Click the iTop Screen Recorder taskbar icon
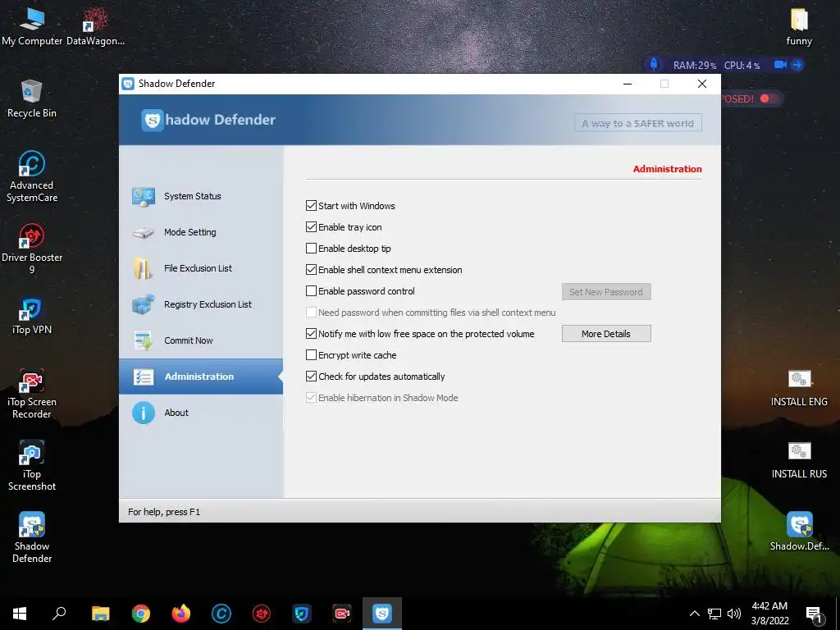The width and height of the screenshot is (840, 630). [342, 614]
